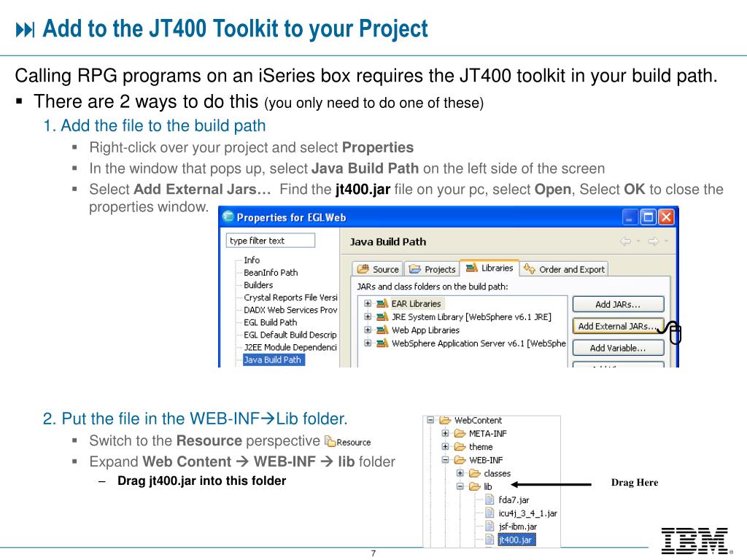Click the classes folder icon
The width and height of the screenshot is (747, 560).
474,473
